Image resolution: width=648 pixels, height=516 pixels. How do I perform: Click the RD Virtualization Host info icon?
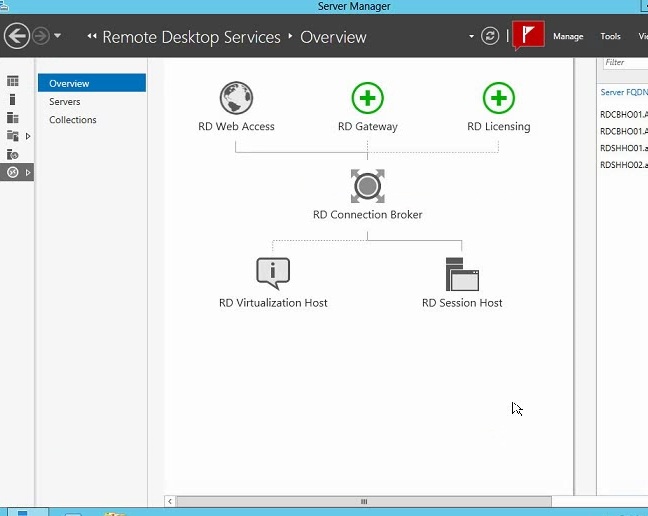click(273, 273)
